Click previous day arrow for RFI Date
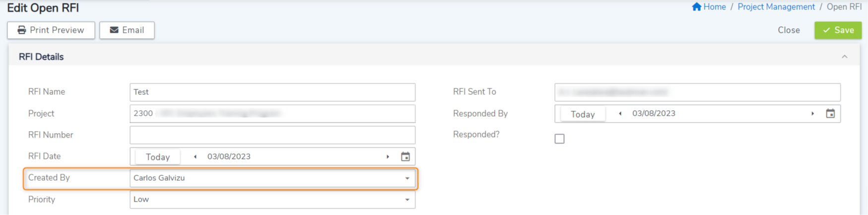868x215 pixels. tap(195, 157)
